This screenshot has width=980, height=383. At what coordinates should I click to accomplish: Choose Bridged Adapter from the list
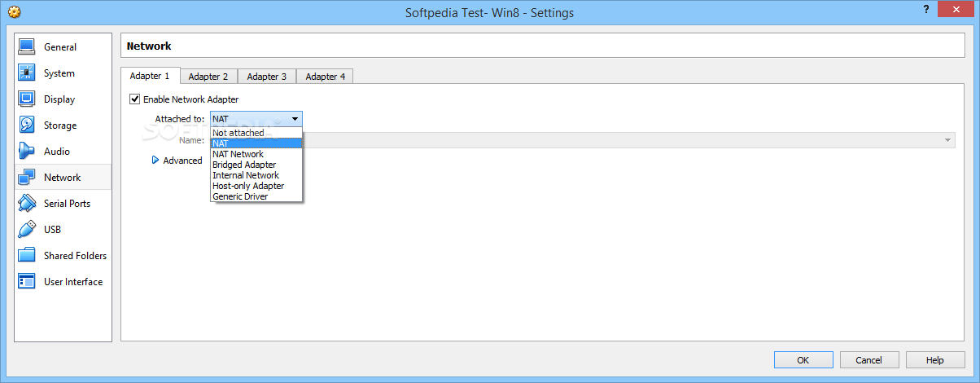click(x=256, y=165)
